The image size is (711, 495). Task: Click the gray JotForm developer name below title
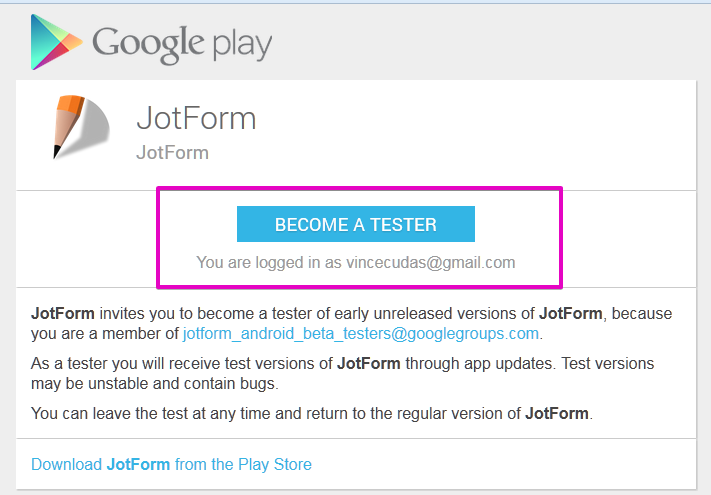click(172, 153)
